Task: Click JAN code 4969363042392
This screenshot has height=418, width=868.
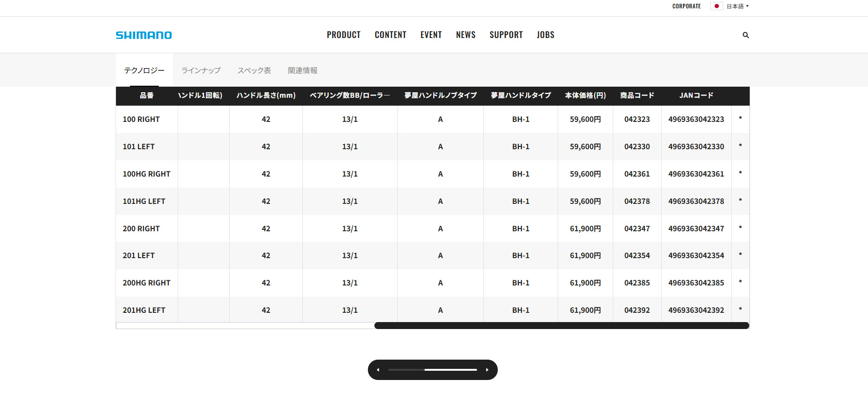Action: pos(696,310)
